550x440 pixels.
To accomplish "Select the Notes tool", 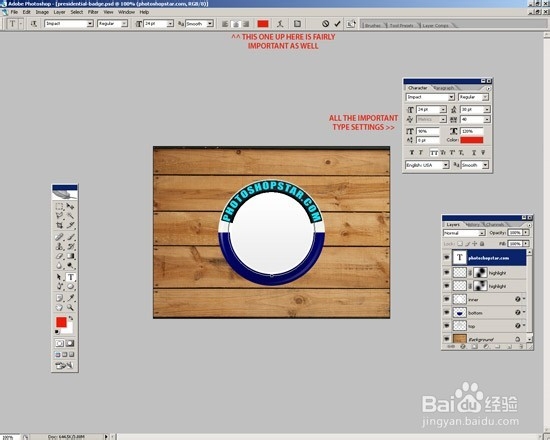I will 59,298.
